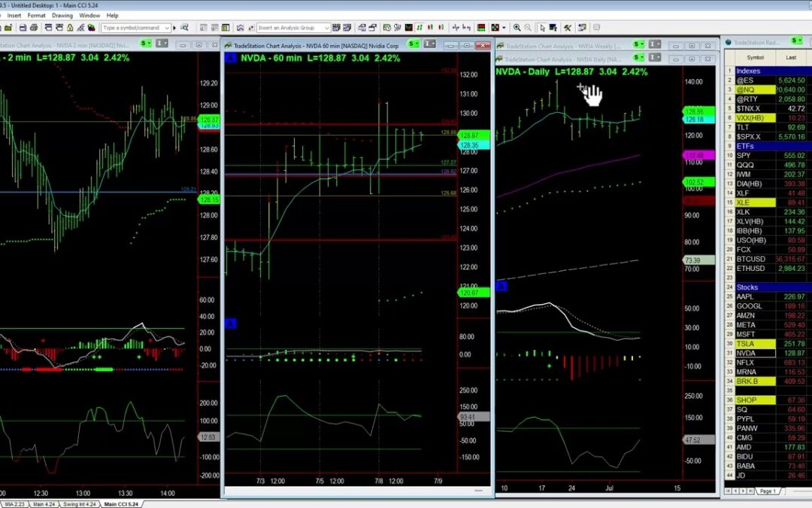
Task: Expand the Type a symbol/command dropdown
Action: pos(167,28)
